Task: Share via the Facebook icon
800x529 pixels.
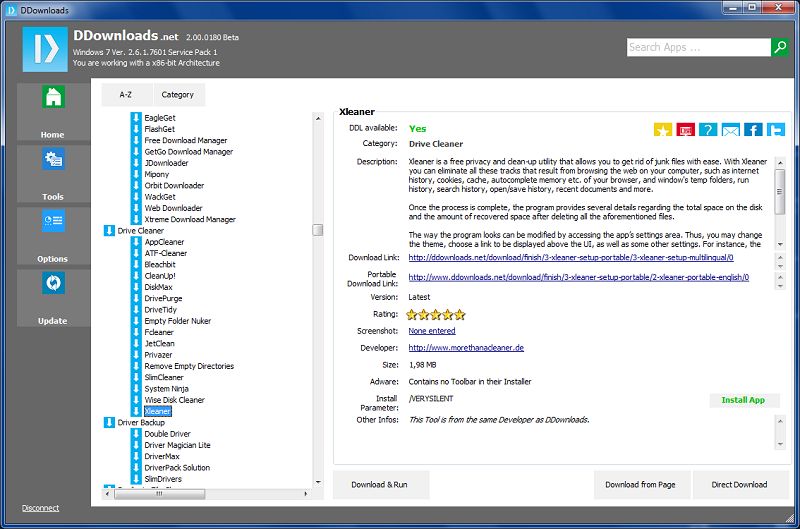Action: (753, 130)
